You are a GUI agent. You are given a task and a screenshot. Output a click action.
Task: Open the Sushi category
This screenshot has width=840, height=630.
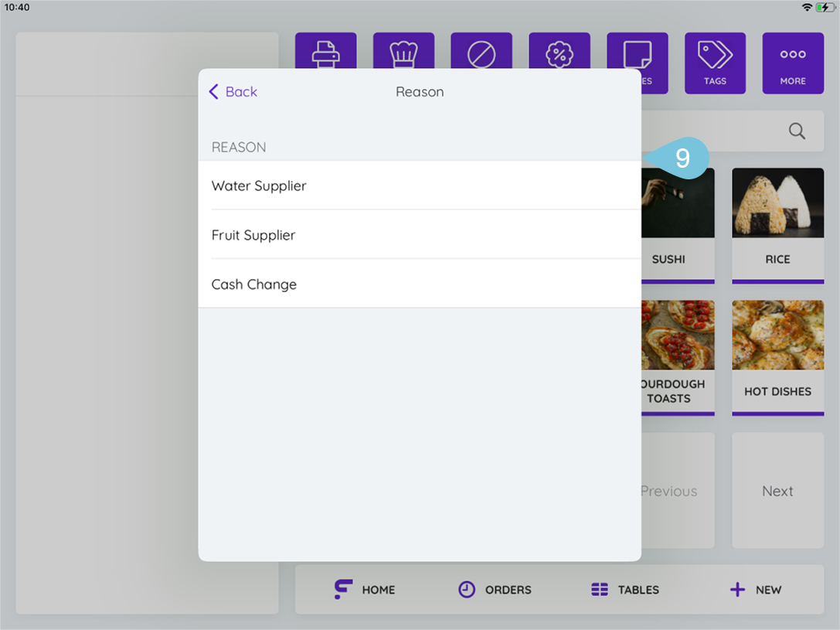(x=678, y=226)
